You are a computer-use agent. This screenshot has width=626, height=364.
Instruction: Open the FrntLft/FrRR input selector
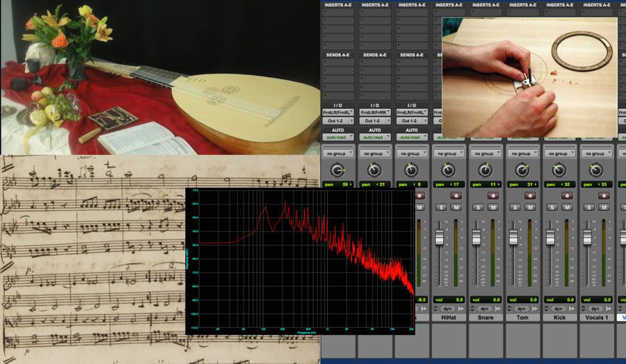pos(375,112)
